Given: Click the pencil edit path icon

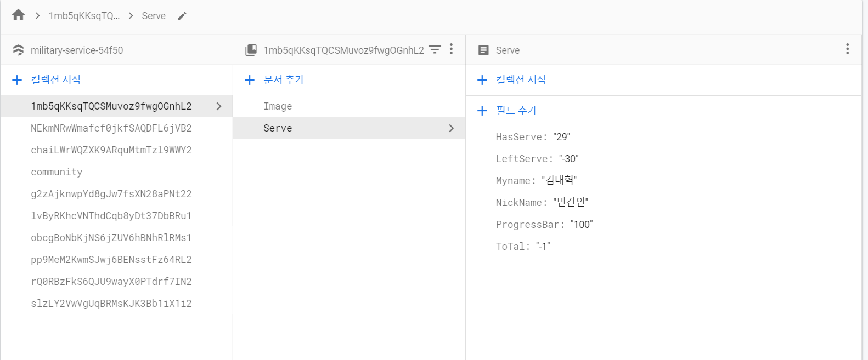Looking at the screenshot, I should tap(182, 16).
